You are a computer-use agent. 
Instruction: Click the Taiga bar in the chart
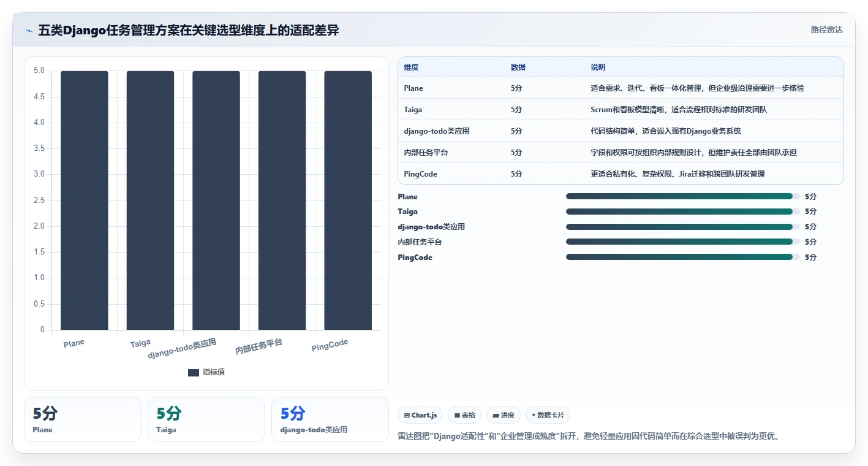pos(150,201)
